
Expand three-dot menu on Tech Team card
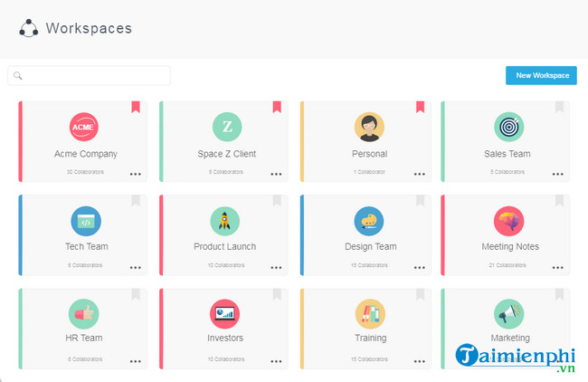tap(136, 267)
